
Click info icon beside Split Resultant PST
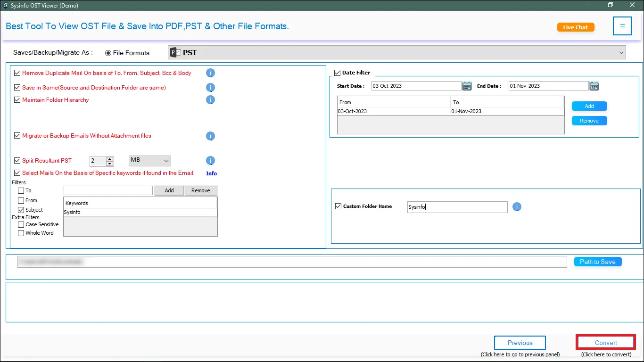pos(211,161)
